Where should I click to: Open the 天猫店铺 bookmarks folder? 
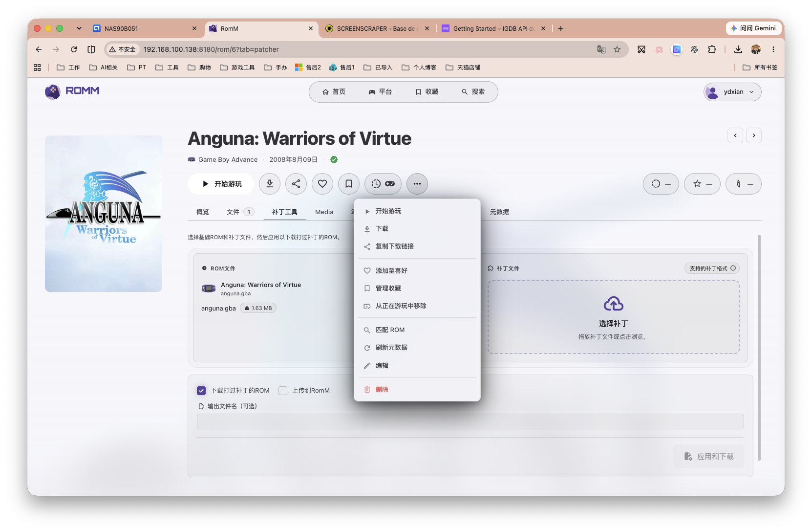pos(463,67)
